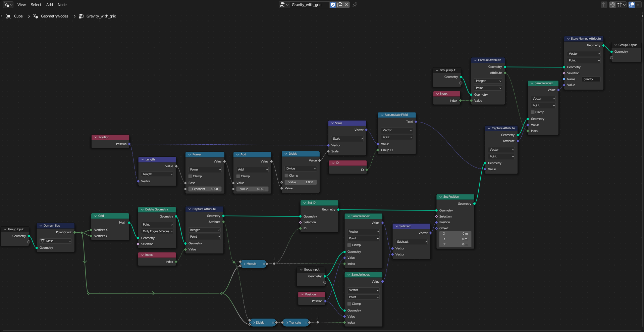The height and width of the screenshot is (332, 644).
Task: Expand the collapsed Modulo node
Action: 245,264
